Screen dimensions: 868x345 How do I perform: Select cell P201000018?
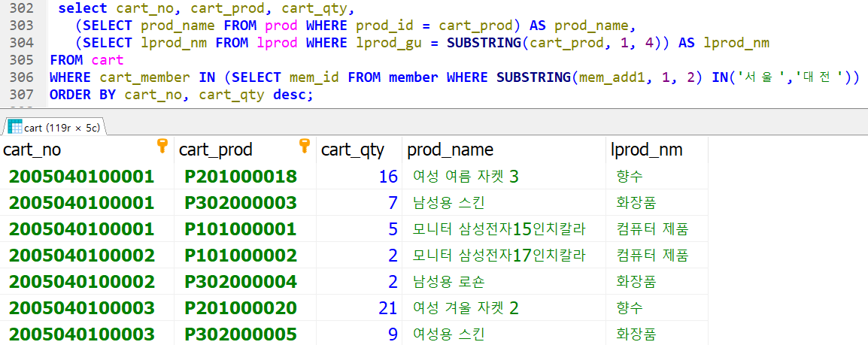244,177
